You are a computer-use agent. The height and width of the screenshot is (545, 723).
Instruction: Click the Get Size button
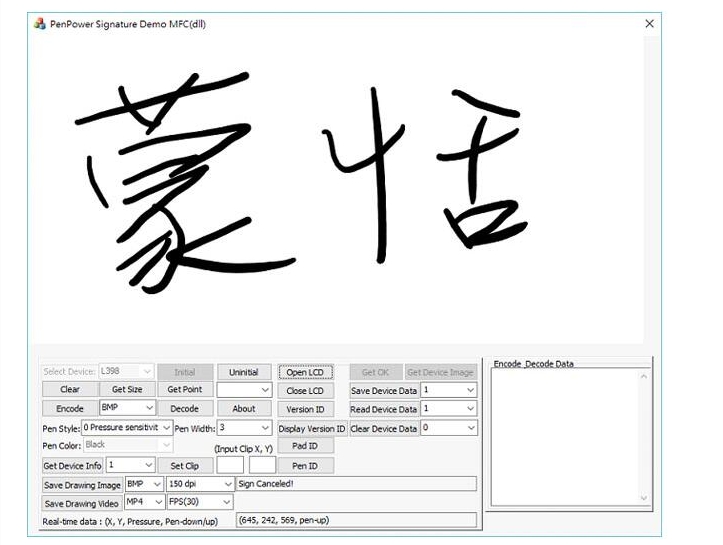(x=127, y=389)
